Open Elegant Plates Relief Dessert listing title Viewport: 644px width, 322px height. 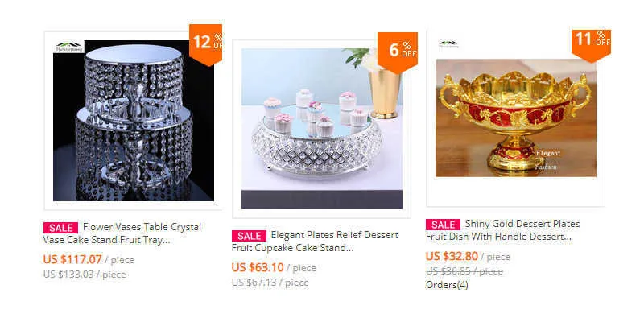point(315,242)
